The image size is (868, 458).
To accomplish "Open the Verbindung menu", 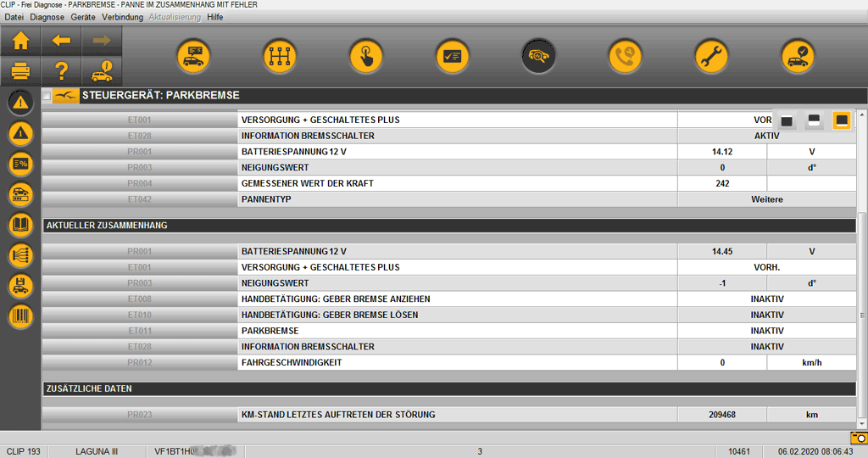I will coord(122,17).
